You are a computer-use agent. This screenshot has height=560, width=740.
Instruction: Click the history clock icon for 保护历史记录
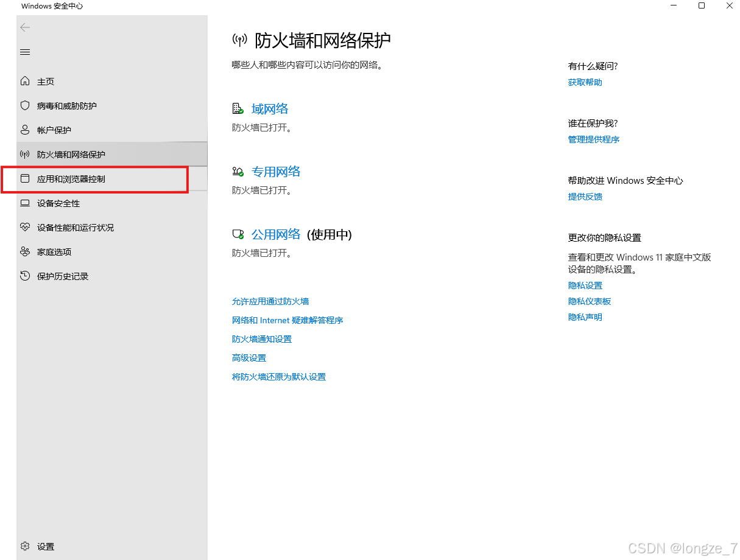pos(25,276)
